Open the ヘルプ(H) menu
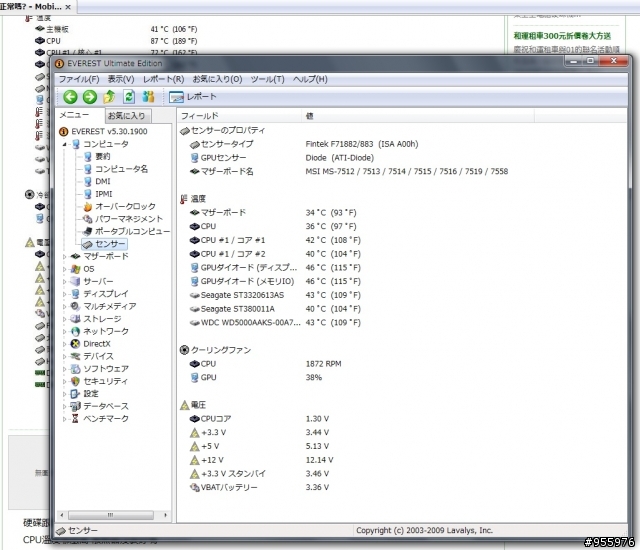The width and height of the screenshot is (640, 550). pyautogui.click(x=310, y=79)
